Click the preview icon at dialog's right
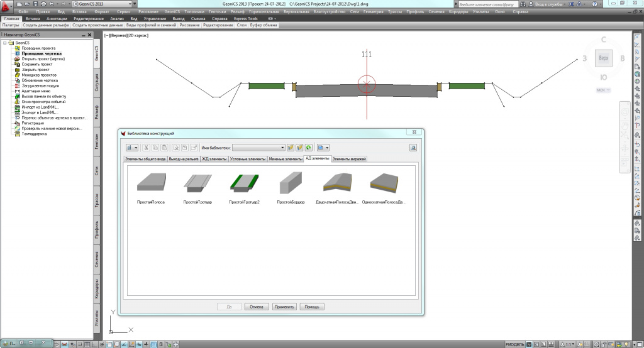This screenshot has height=348, width=644. [414, 148]
